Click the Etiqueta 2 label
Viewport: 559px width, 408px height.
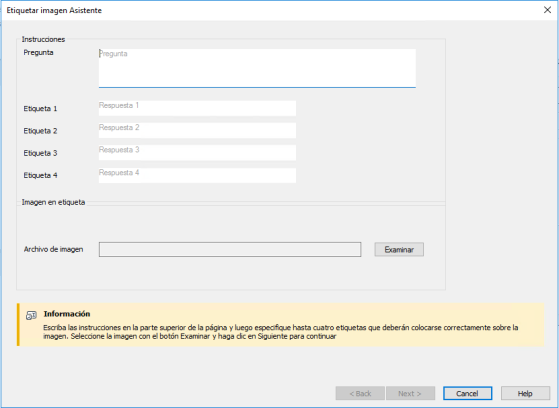click(40, 131)
